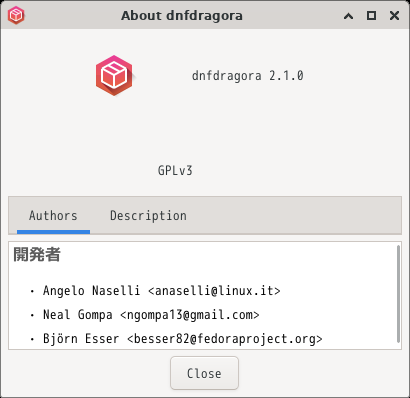Click the dnfdragora 2.1.0 version label
Image resolution: width=410 pixels, height=398 pixels.
(248, 76)
